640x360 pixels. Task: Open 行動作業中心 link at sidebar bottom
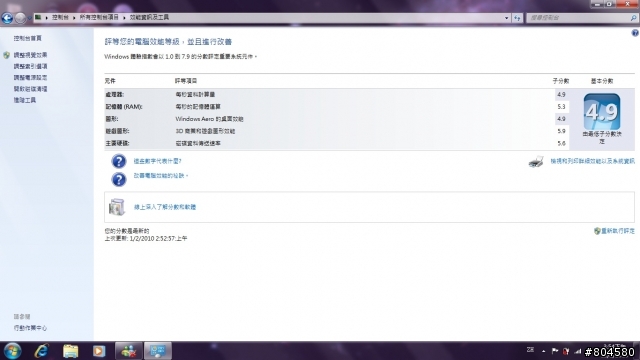pos(30,328)
